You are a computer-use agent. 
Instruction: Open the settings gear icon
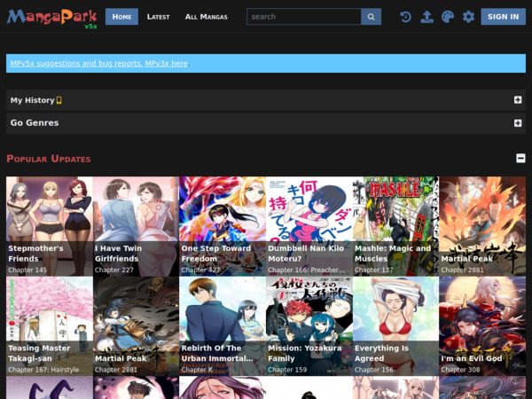tap(468, 17)
